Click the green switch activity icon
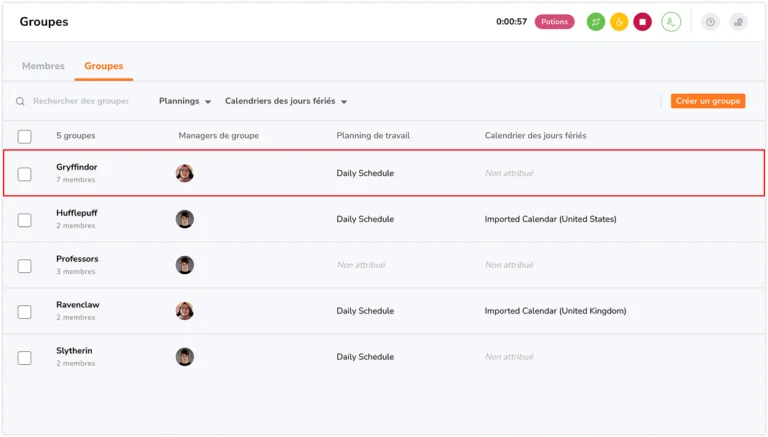Viewport: 768px width, 437px height. click(595, 22)
